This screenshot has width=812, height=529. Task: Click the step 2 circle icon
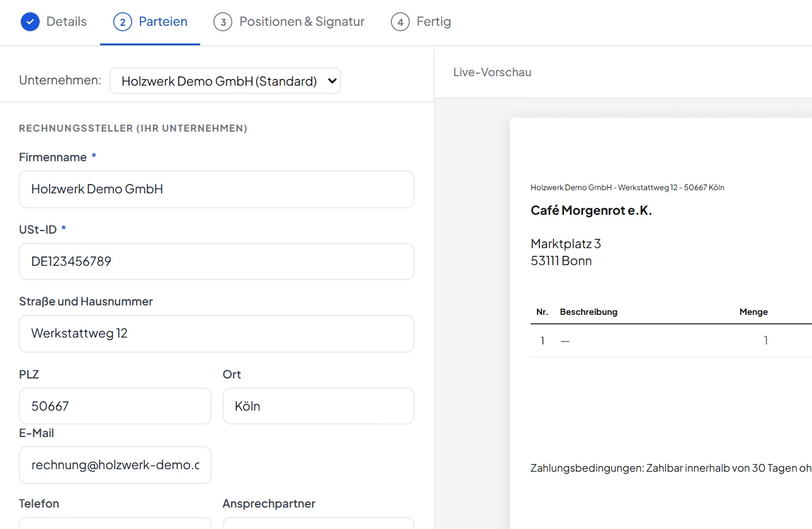tap(123, 22)
